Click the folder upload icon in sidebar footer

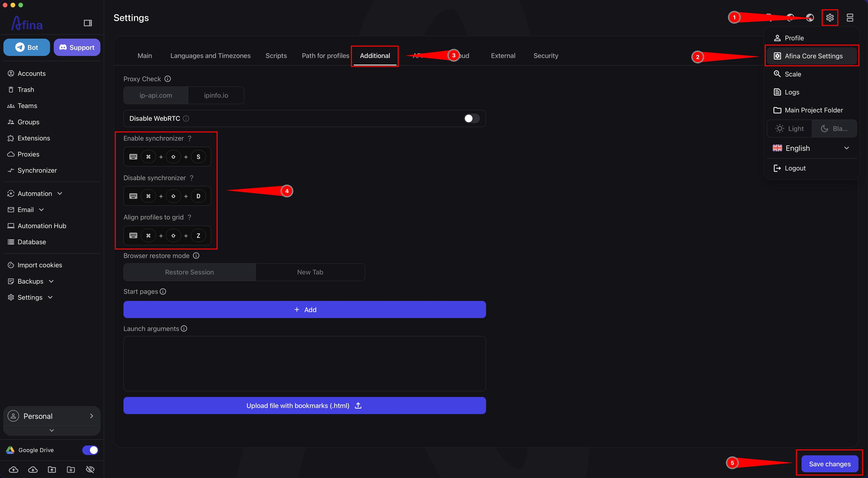[52, 469]
